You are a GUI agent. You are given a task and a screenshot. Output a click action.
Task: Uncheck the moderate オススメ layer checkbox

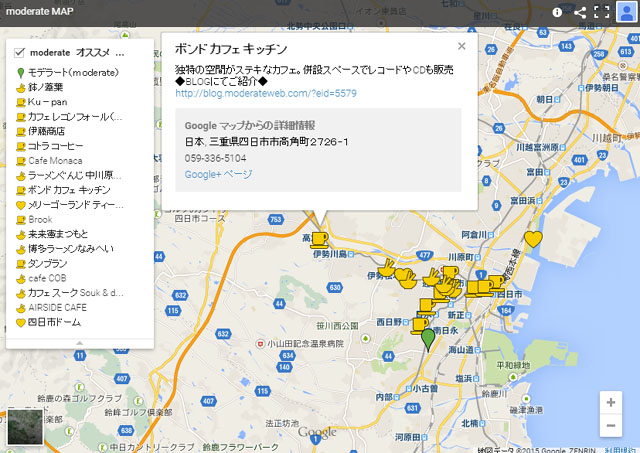[x=19, y=52]
